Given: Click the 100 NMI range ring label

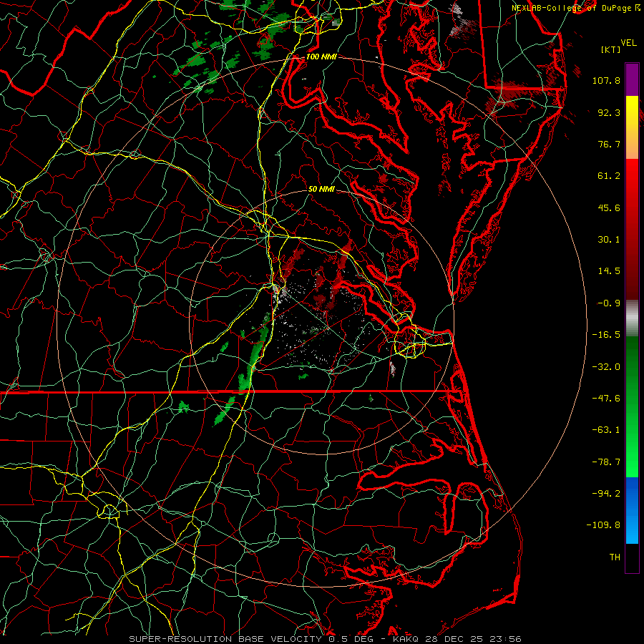Looking at the screenshot, I should [x=321, y=57].
